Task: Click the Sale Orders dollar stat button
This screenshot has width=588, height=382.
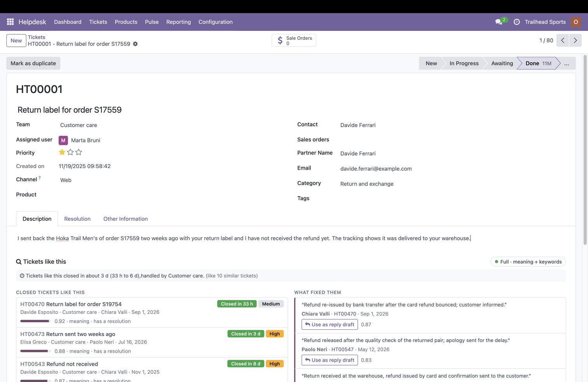Action: (x=294, y=40)
